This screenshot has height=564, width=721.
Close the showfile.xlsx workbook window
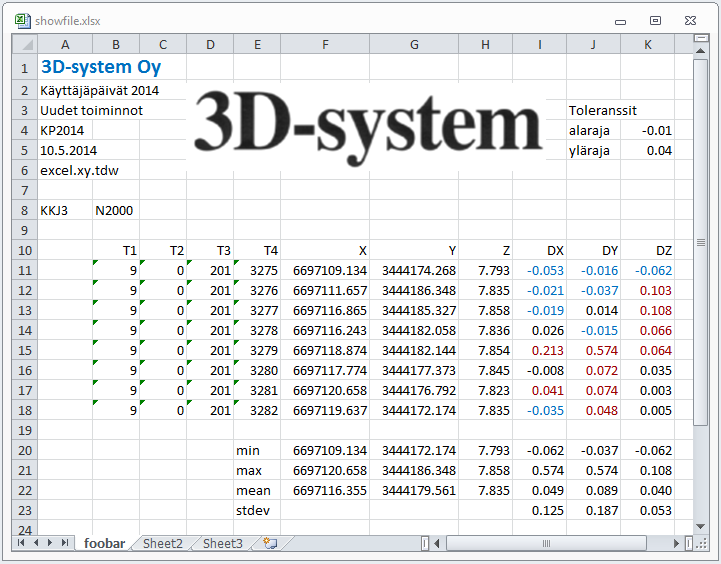[x=690, y=20]
